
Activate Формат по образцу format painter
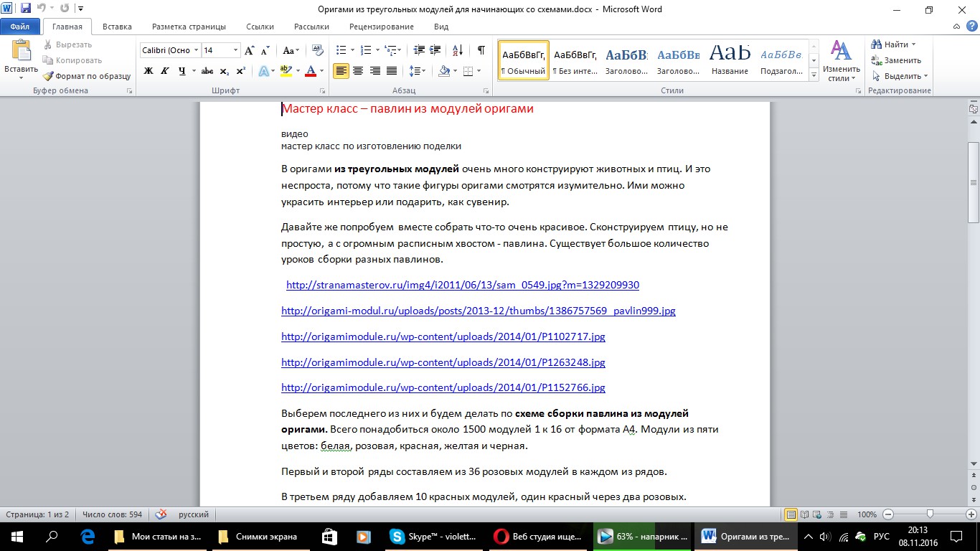pos(86,76)
